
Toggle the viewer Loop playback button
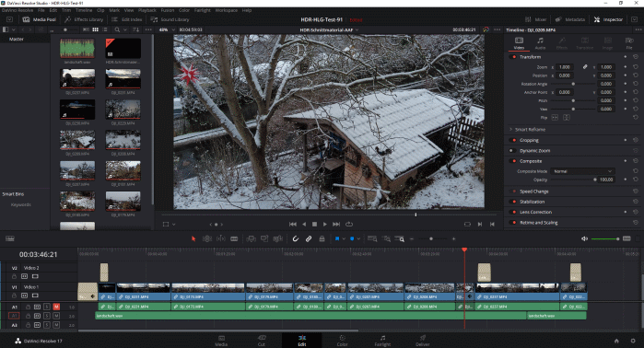click(x=349, y=225)
